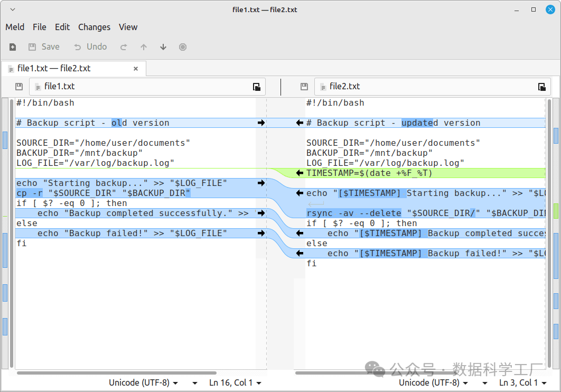
Task: Go to next change with down arrow
Action: pos(163,47)
